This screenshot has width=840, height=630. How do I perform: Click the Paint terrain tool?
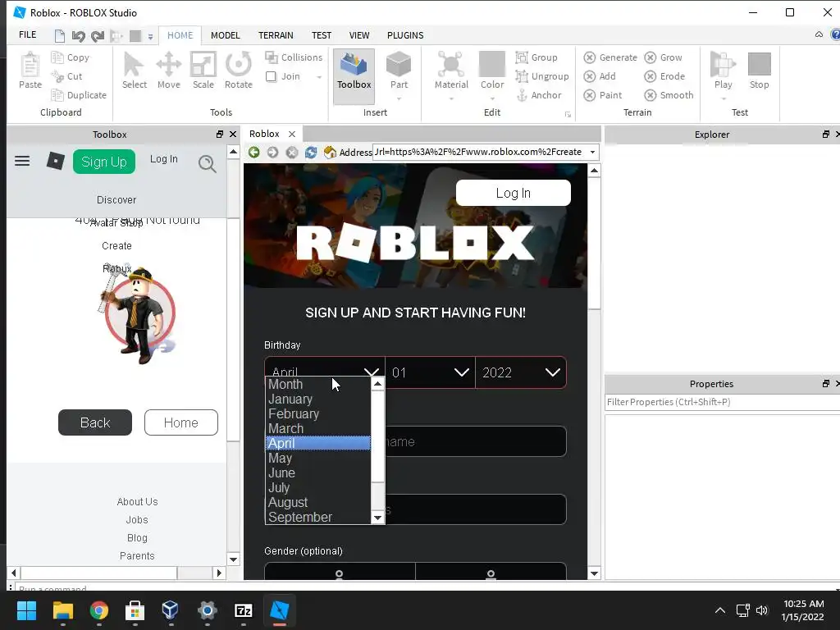click(603, 95)
